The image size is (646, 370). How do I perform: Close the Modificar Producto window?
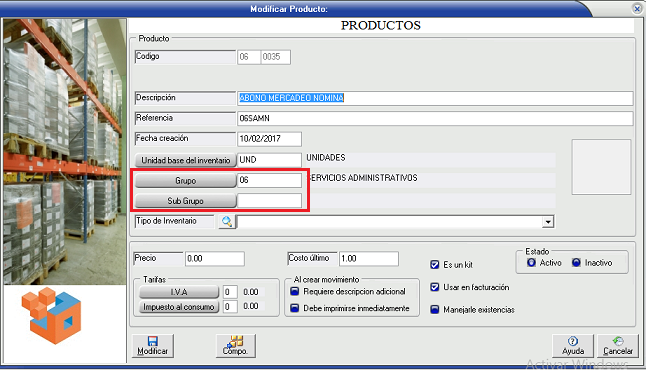click(x=637, y=9)
